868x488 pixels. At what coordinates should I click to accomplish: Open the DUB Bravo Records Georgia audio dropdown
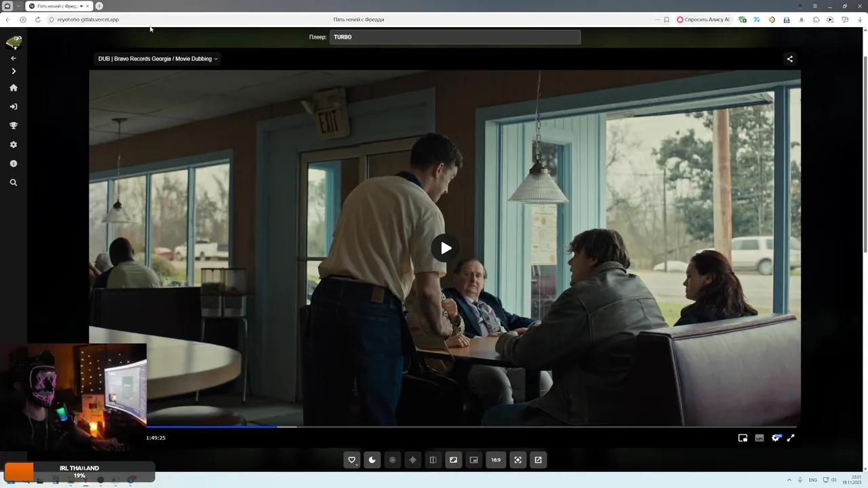157,59
